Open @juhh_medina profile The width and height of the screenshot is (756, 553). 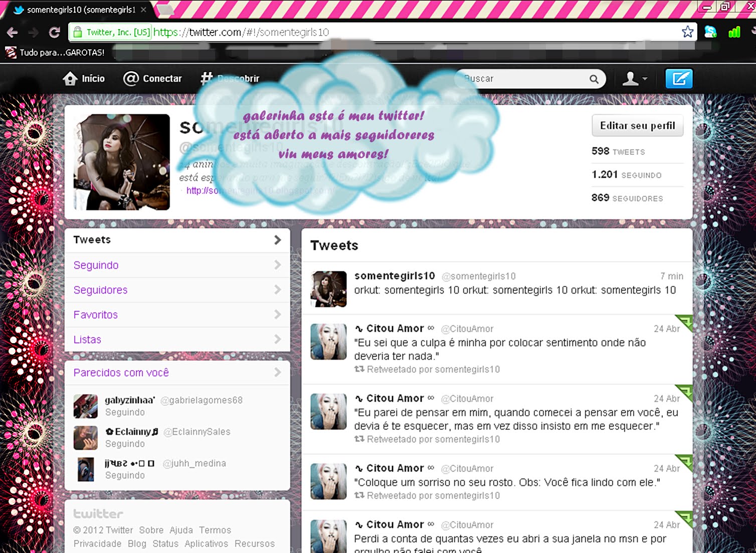click(195, 463)
